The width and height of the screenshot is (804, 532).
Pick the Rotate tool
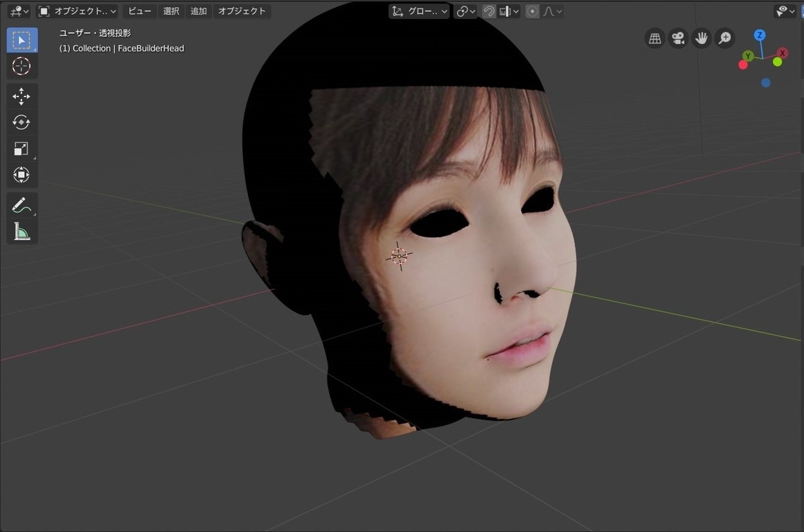(22, 123)
